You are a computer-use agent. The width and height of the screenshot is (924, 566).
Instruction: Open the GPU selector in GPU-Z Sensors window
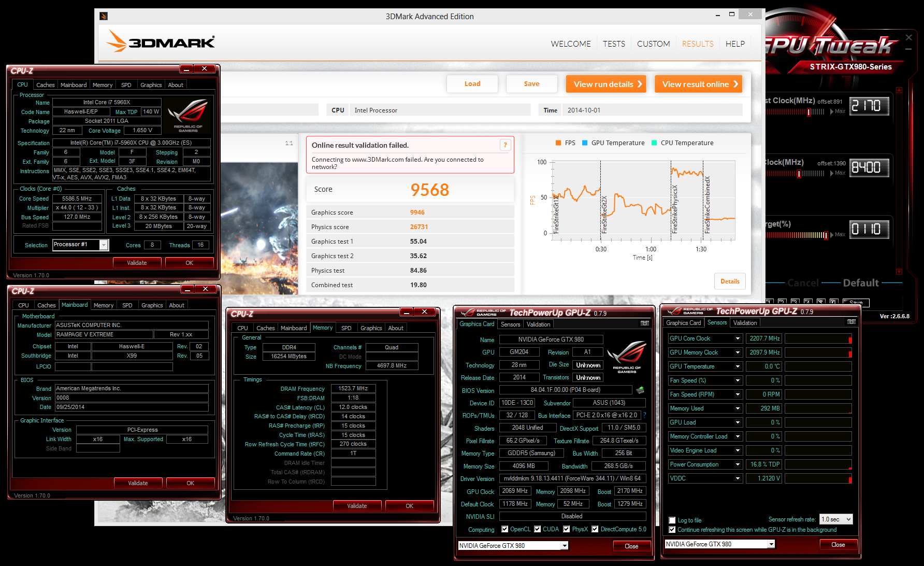click(x=771, y=544)
